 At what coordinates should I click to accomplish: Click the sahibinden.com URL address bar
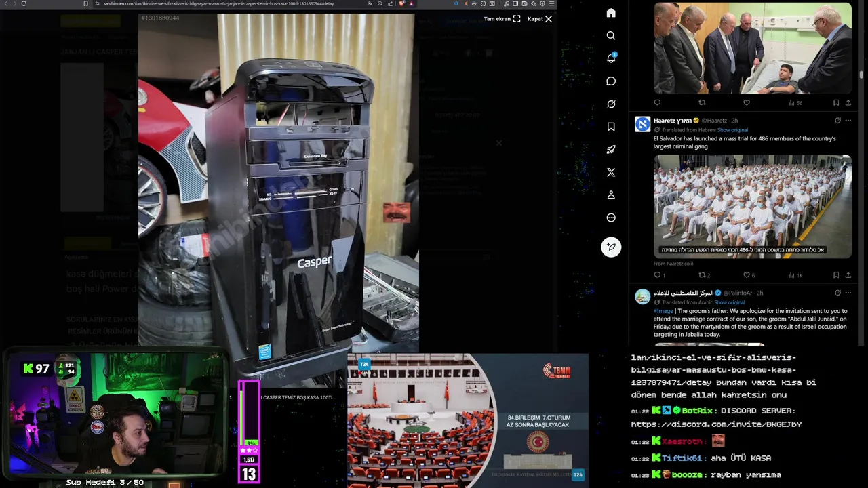click(218, 3)
